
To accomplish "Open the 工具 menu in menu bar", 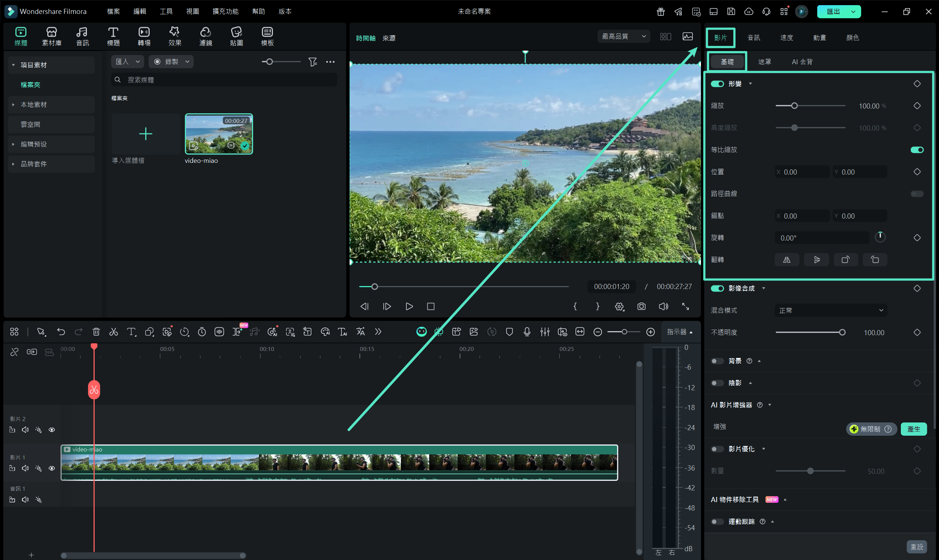I will coord(166,11).
